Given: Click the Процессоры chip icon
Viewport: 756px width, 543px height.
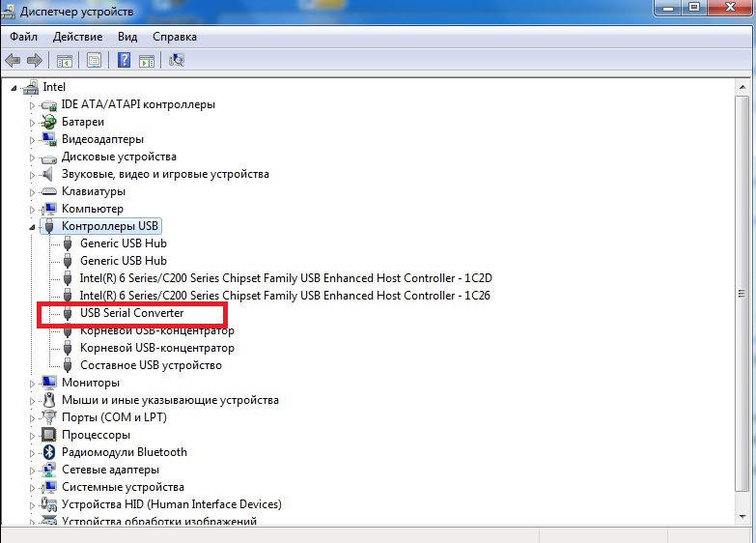Looking at the screenshot, I should [48, 435].
